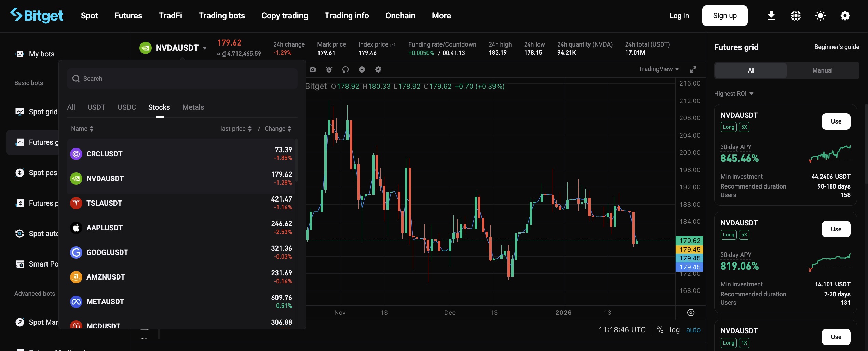Open the language globe icon
The height and width of the screenshot is (351, 868).
796,16
